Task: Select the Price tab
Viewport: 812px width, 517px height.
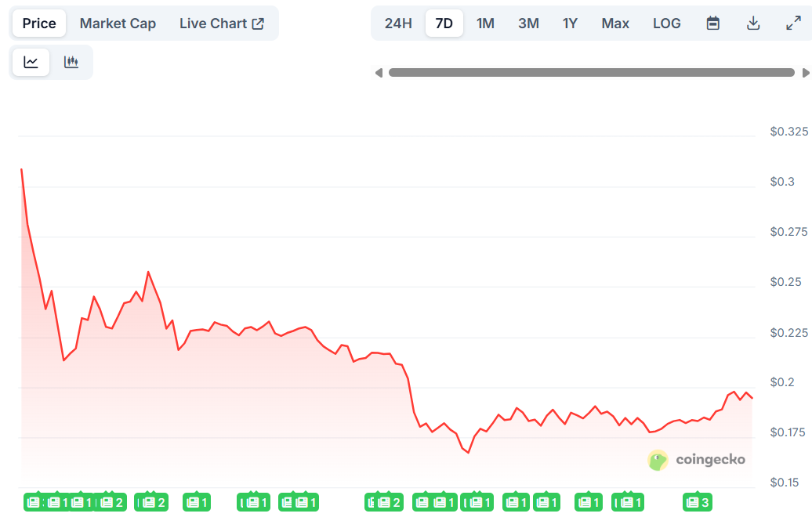Action: click(39, 23)
